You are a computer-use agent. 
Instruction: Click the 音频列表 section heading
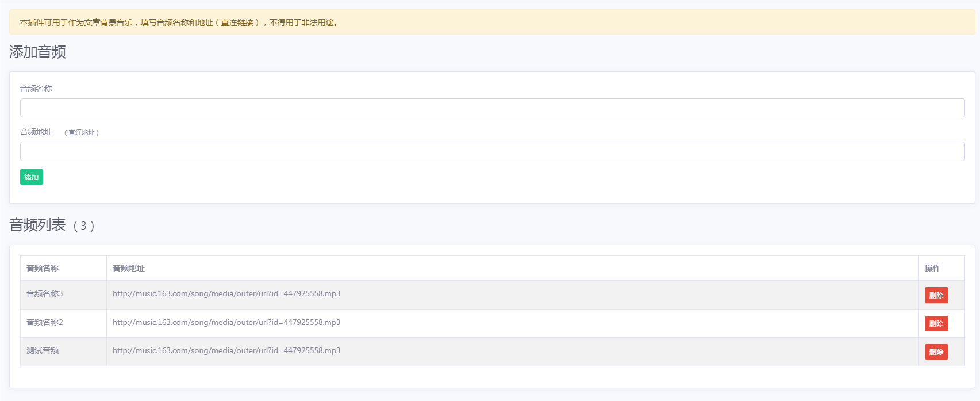tap(38, 225)
